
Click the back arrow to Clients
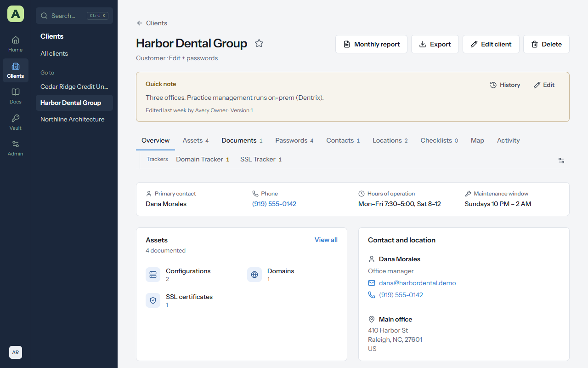pos(140,23)
